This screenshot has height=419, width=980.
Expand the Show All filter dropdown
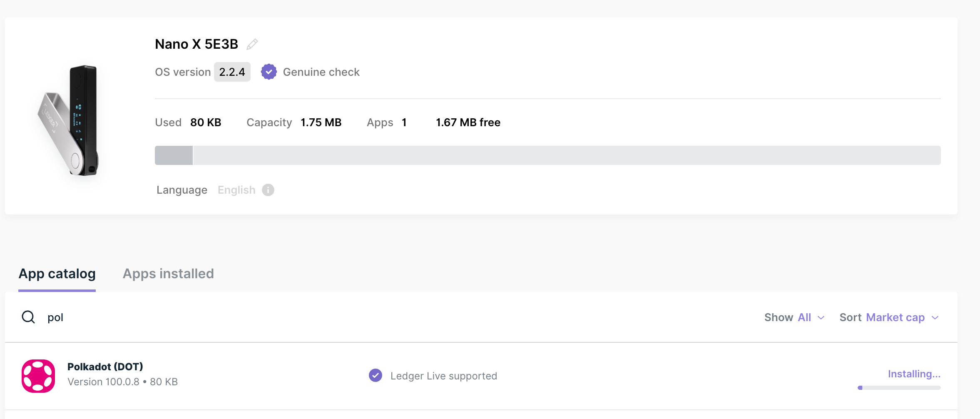click(794, 317)
